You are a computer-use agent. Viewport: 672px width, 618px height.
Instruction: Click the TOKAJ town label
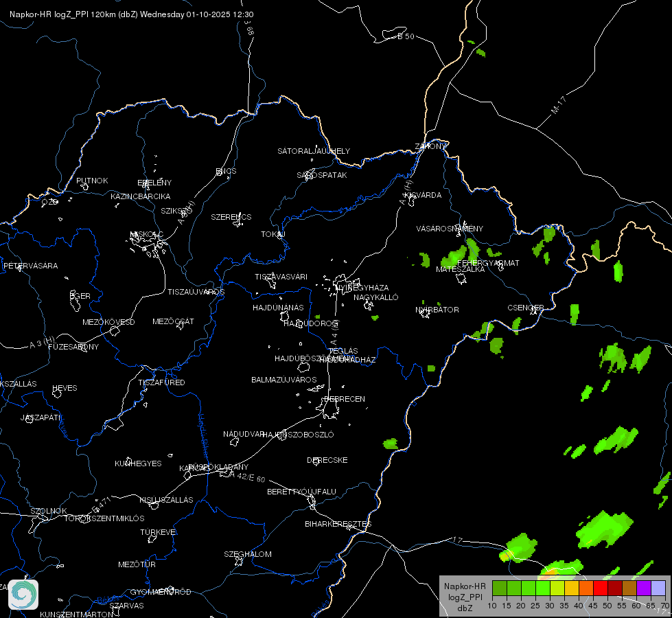pyautogui.click(x=273, y=234)
